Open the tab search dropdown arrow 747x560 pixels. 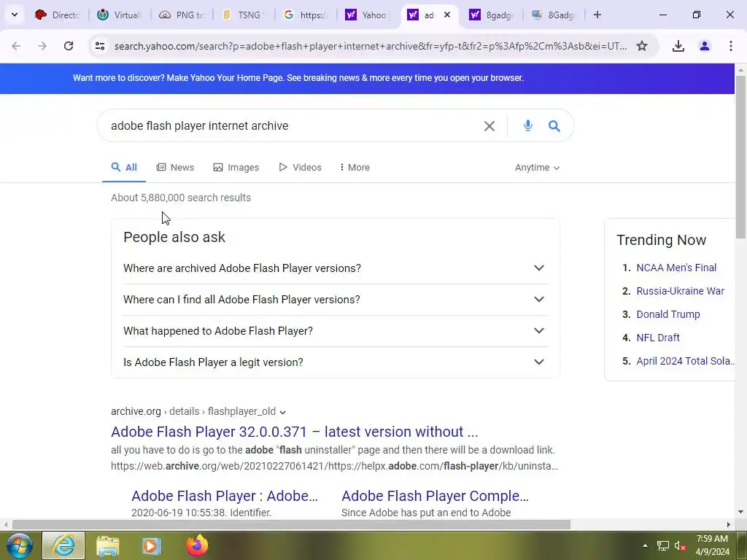tap(15, 15)
